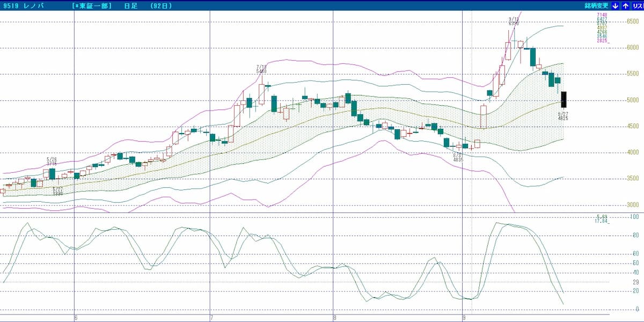The image size is (644, 322).
Task: Click the up arrow next to 銘柄変更
Action: tap(625, 5)
